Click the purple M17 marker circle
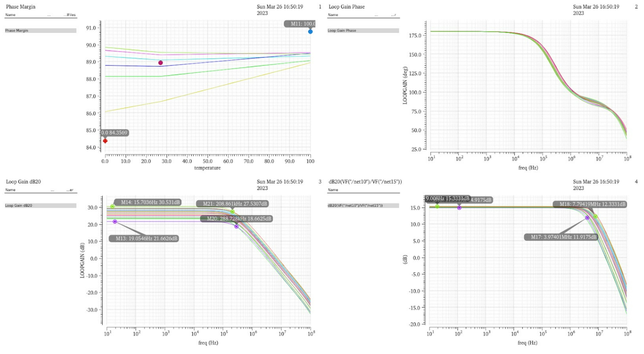This screenshot has width=644, height=354. 587,218
